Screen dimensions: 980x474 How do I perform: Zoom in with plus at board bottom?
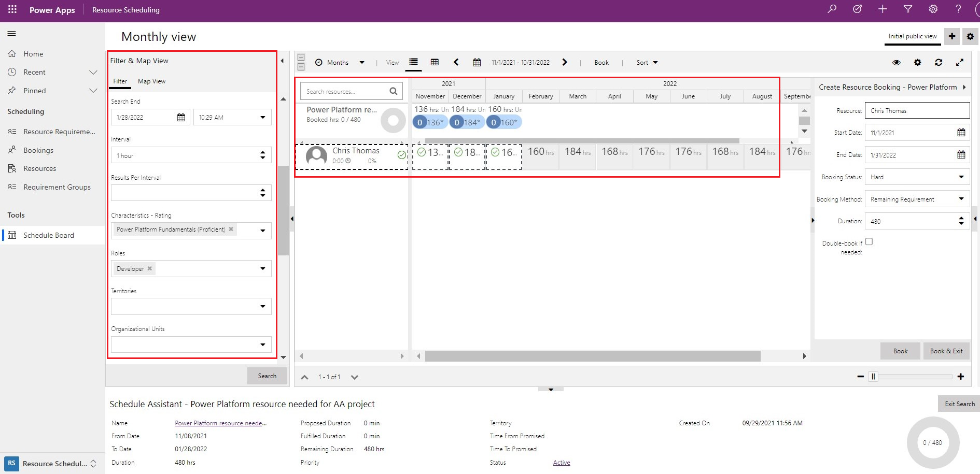[x=960, y=377]
